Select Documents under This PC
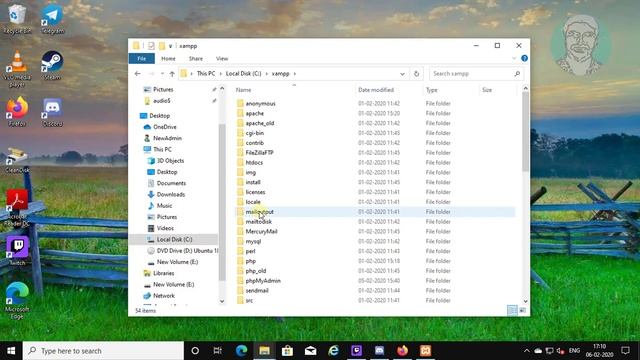This screenshot has height=360, width=640. [x=171, y=183]
